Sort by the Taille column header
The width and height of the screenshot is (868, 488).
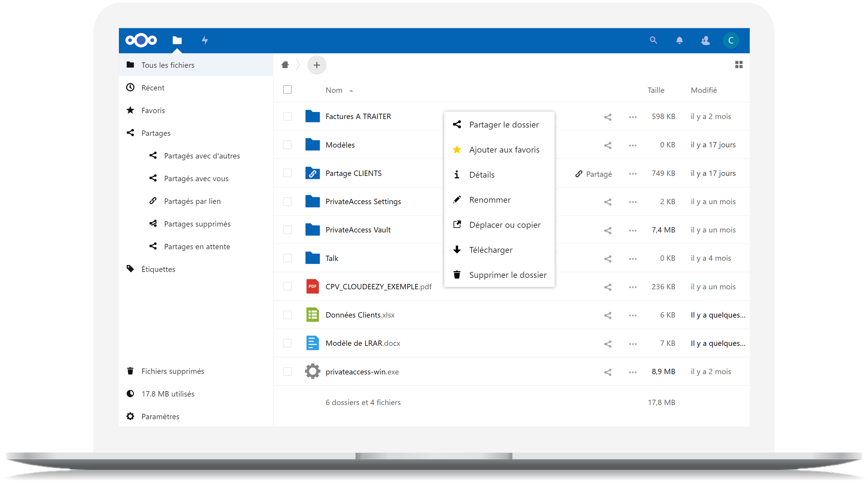click(x=656, y=90)
